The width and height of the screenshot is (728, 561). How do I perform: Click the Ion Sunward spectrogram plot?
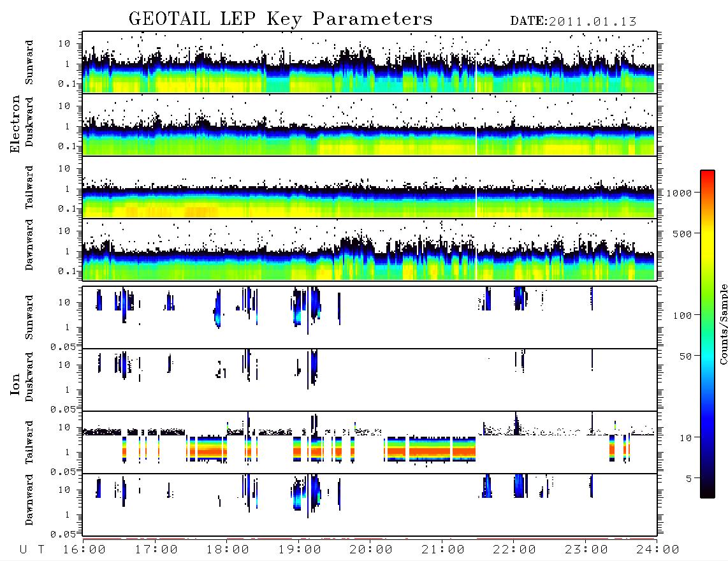(370, 317)
